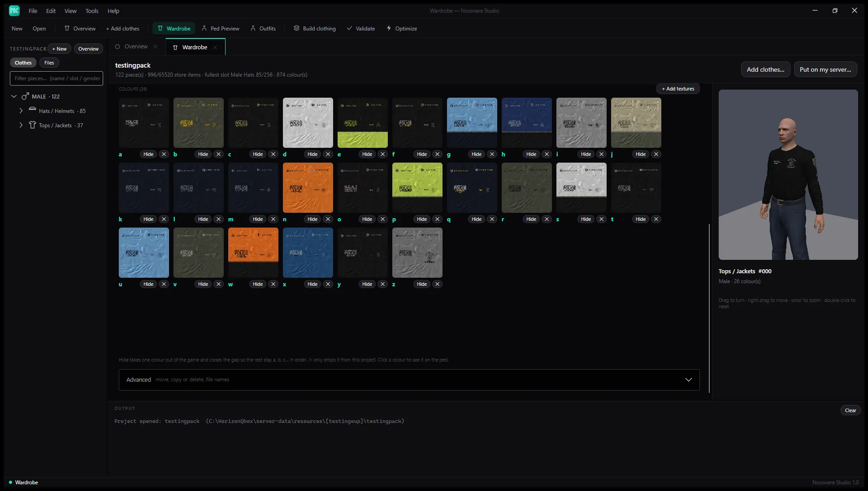Hide colour s from the game
The height and width of the screenshot is (491, 868).
pos(586,219)
